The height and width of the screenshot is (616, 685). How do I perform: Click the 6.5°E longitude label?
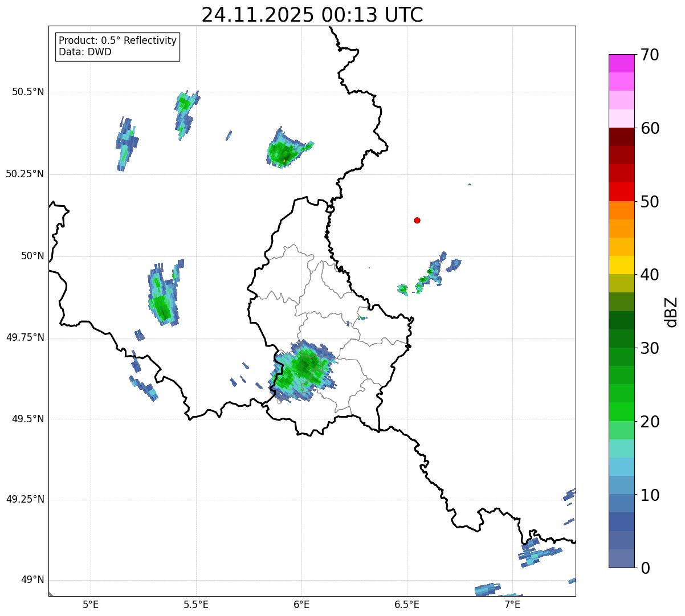point(407,604)
